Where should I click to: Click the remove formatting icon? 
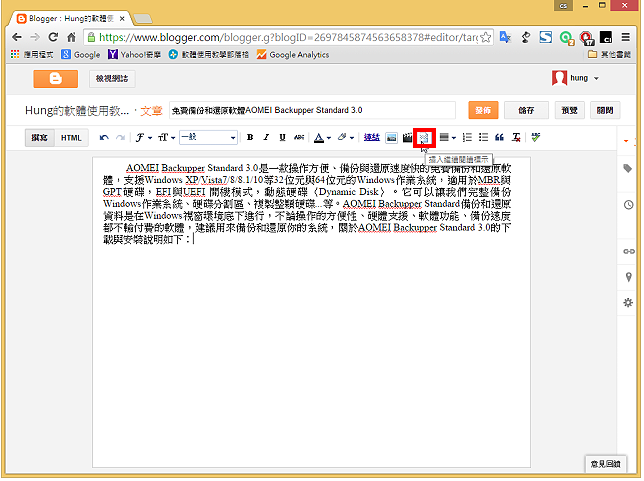pos(516,138)
